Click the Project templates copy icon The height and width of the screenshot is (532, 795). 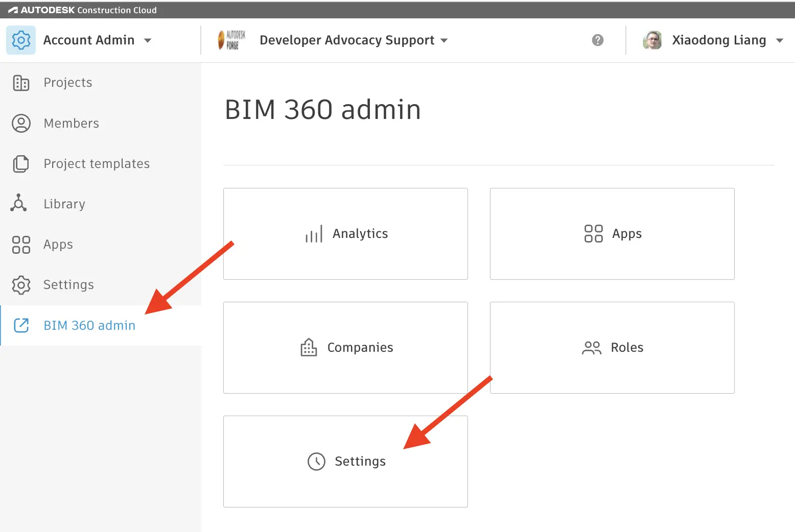coord(21,163)
